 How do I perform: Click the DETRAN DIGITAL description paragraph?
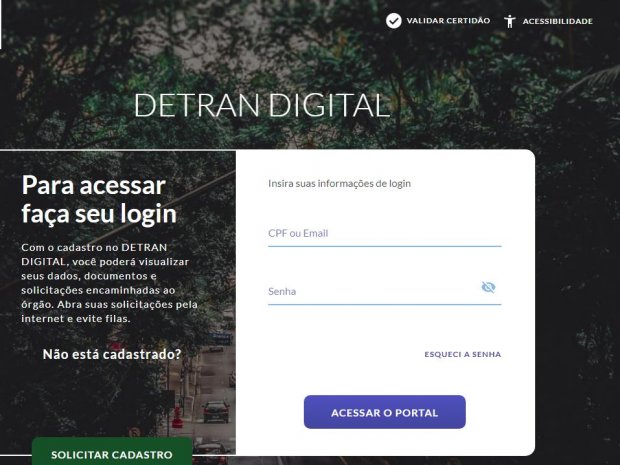tap(110, 283)
